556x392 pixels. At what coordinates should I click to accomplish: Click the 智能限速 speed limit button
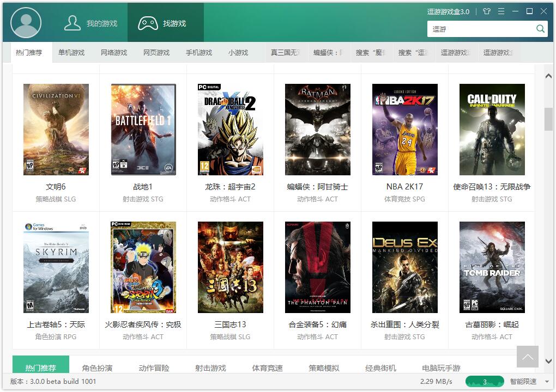point(523,381)
